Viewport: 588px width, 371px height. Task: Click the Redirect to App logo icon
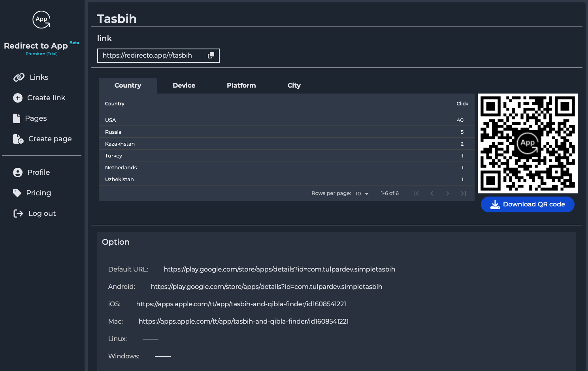coord(41,19)
